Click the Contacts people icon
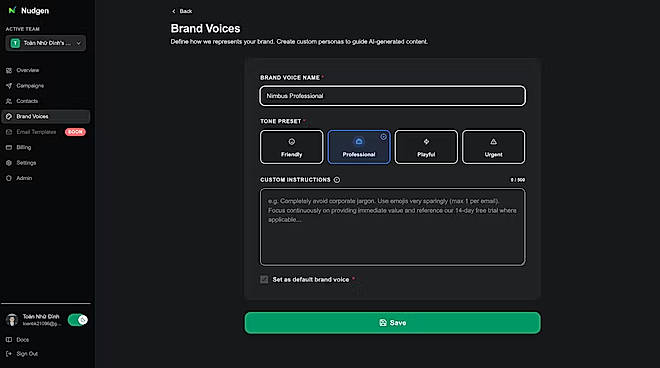The height and width of the screenshot is (368, 660). 9,101
